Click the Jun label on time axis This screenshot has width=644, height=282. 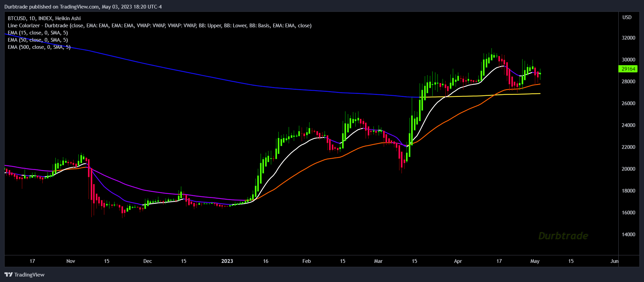pos(615,261)
